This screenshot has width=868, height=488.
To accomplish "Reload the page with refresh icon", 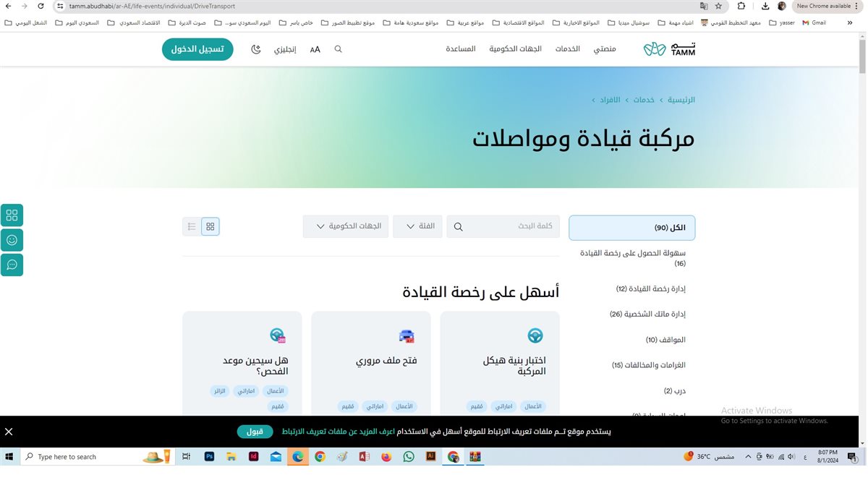I will tap(40, 6).
